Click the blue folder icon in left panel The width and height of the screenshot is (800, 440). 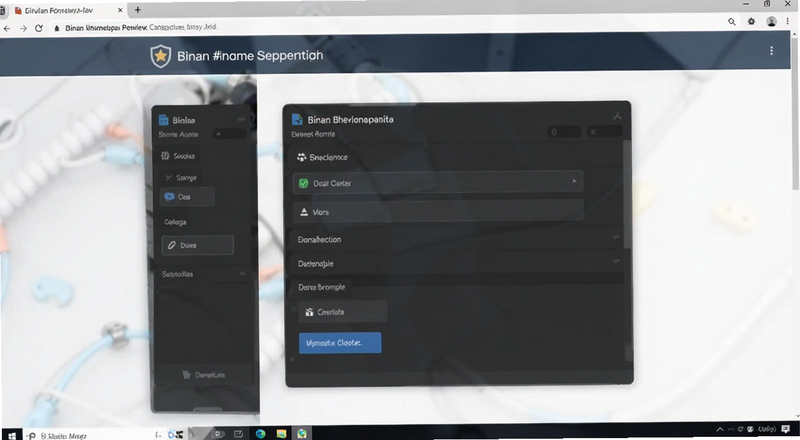point(163,120)
